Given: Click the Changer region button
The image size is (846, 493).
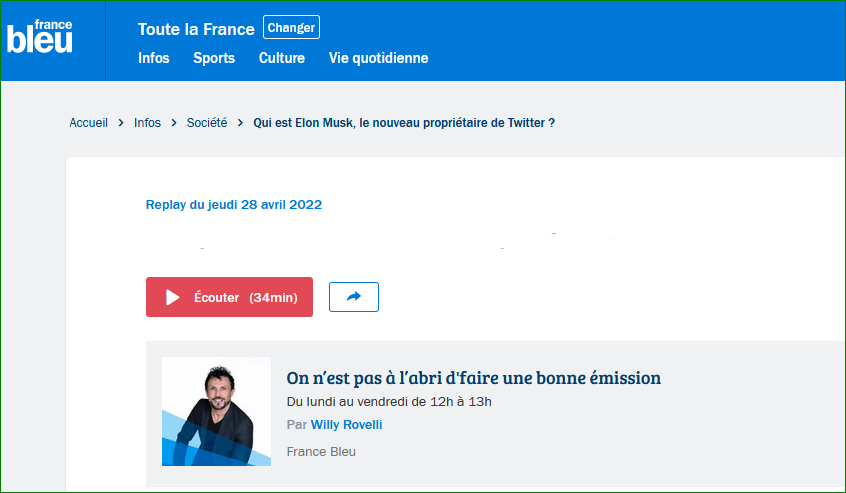Looking at the screenshot, I should pos(291,28).
